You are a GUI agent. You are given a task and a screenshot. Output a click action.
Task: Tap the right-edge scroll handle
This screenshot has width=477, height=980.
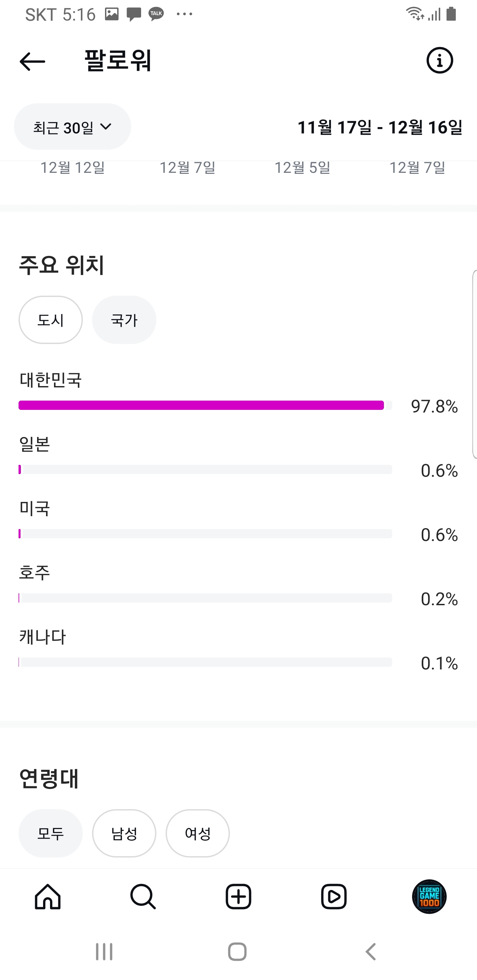(474, 364)
